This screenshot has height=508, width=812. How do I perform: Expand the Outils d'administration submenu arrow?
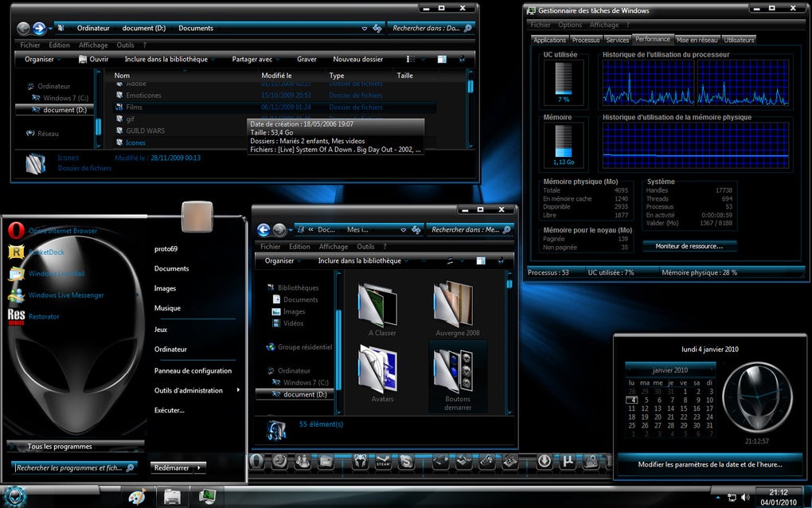(238, 390)
